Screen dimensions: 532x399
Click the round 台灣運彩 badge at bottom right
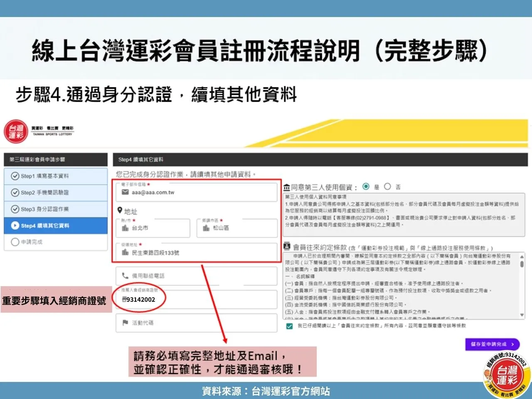click(507, 375)
